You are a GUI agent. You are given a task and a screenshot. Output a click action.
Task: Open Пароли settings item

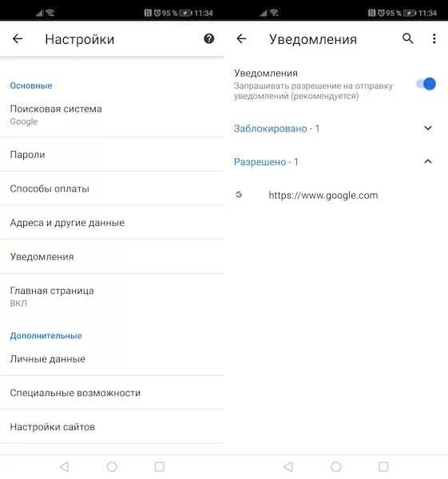(x=112, y=155)
